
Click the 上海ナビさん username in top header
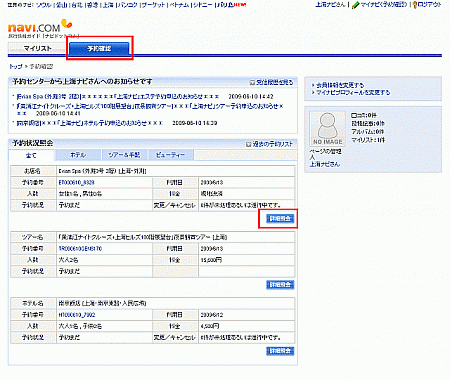tap(330, 5)
